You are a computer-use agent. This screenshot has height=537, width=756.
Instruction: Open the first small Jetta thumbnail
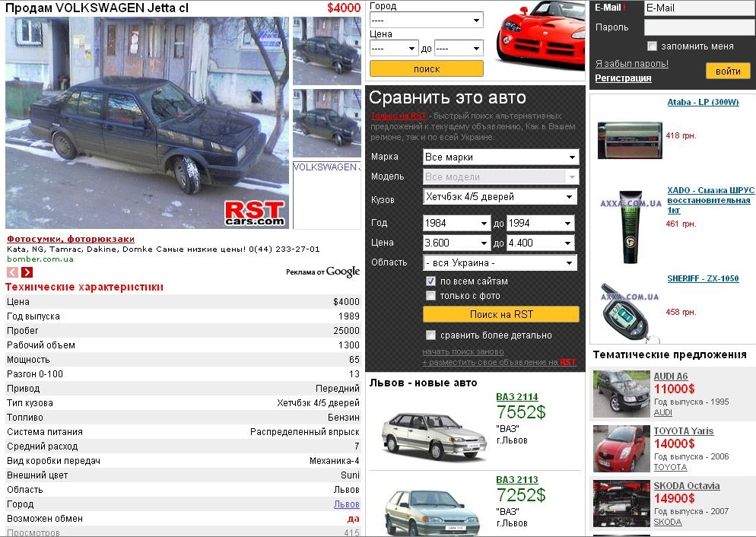[x=327, y=51]
